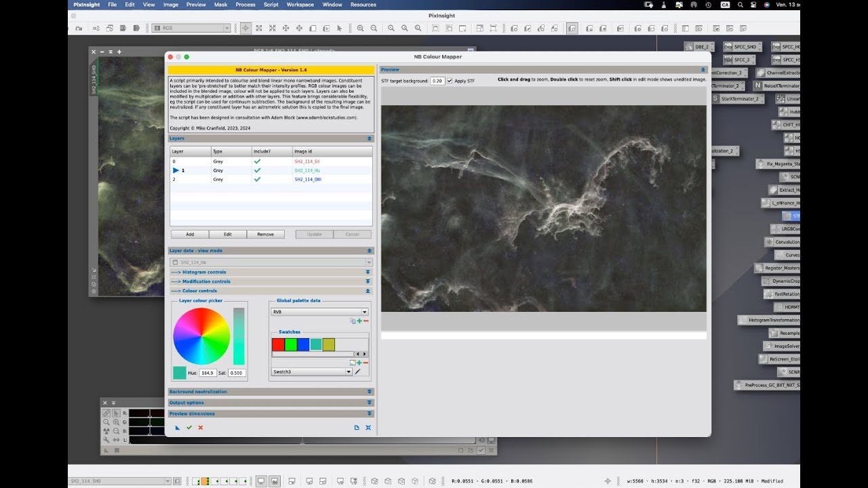Click the document icon at dialog bottom right
This screenshot has width=868, height=488.
[357, 428]
